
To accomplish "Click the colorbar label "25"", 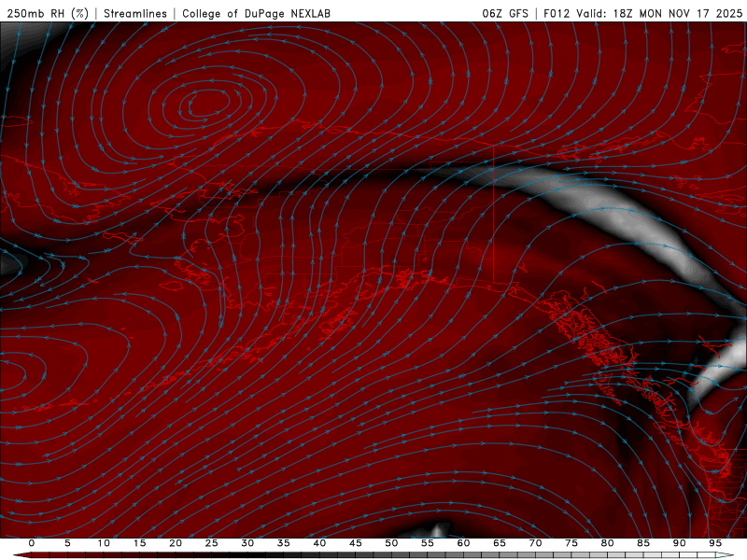I will point(212,543).
